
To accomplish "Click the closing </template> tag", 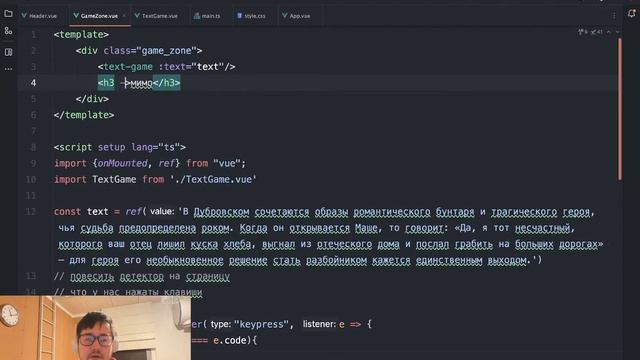I will coord(84,115).
